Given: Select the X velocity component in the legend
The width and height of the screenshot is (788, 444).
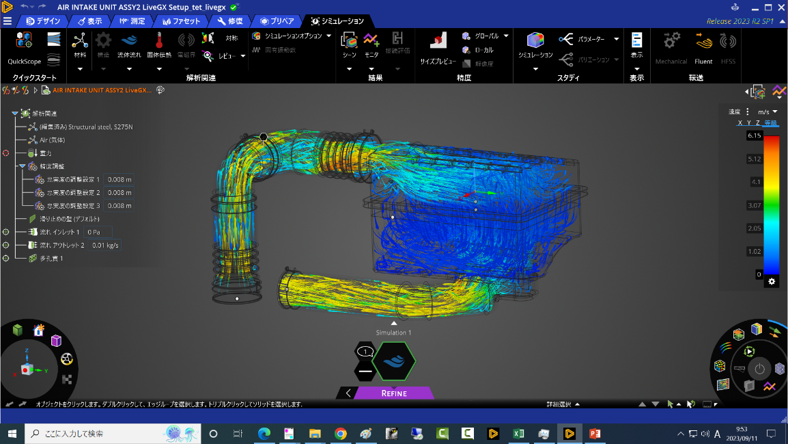Looking at the screenshot, I should pyautogui.click(x=740, y=123).
